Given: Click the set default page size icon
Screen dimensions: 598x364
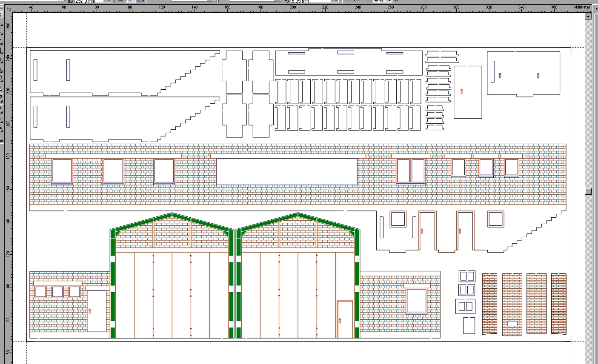Looking at the screenshot, I should coord(141,2).
